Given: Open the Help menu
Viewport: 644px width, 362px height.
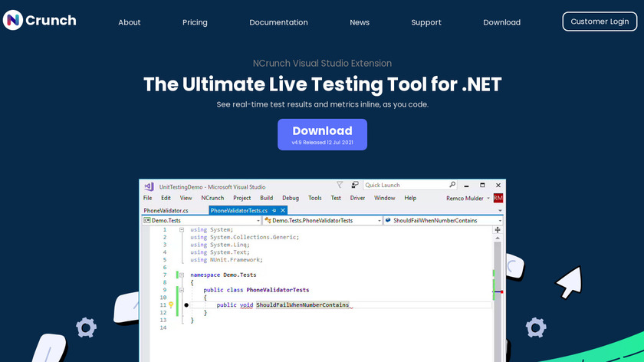Looking at the screenshot, I should pyautogui.click(x=410, y=198).
